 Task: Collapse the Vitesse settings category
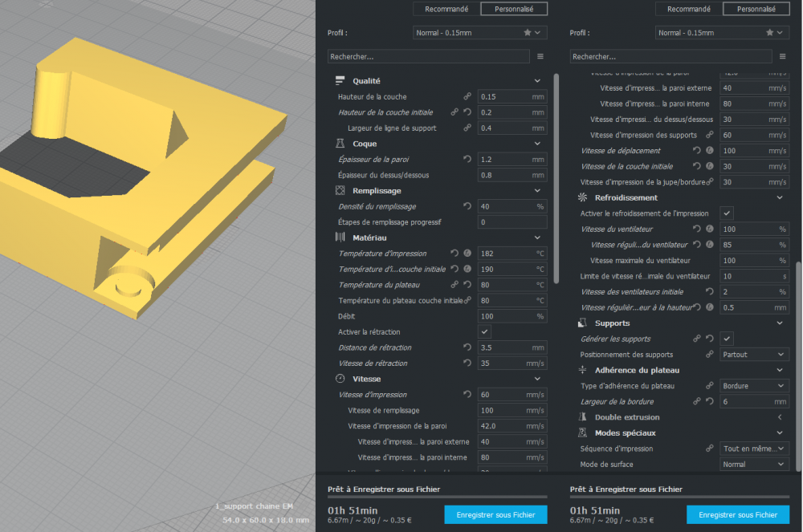coord(537,379)
